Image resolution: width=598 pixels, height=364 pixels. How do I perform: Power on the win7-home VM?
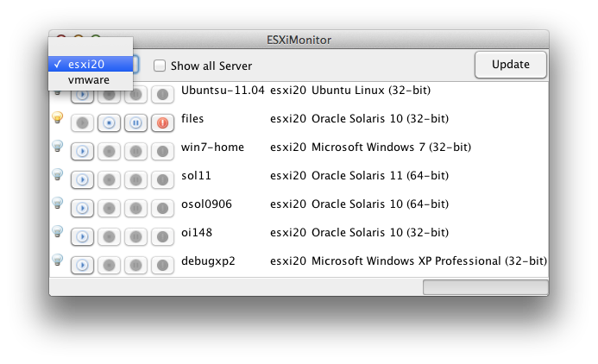point(82,151)
